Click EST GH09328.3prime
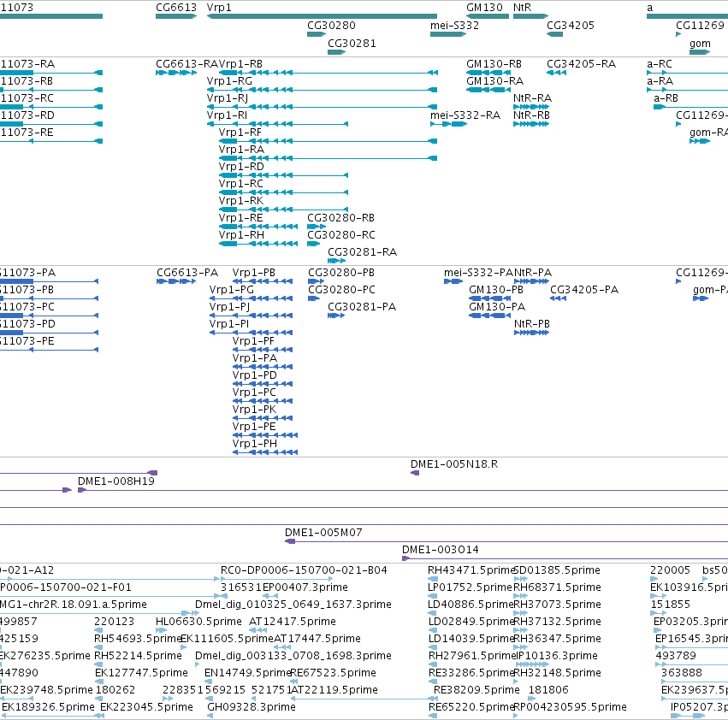728x720 pixels. point(210,717)
